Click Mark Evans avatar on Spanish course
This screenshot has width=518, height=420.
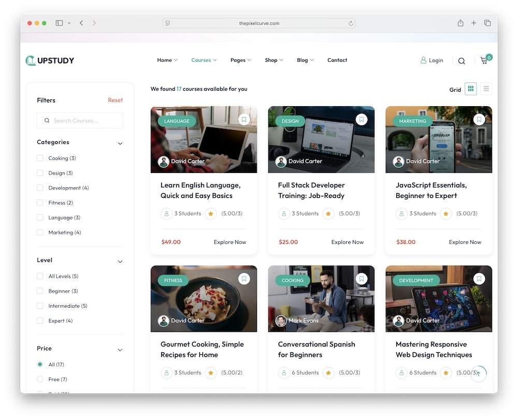click(x=281, y=321)
